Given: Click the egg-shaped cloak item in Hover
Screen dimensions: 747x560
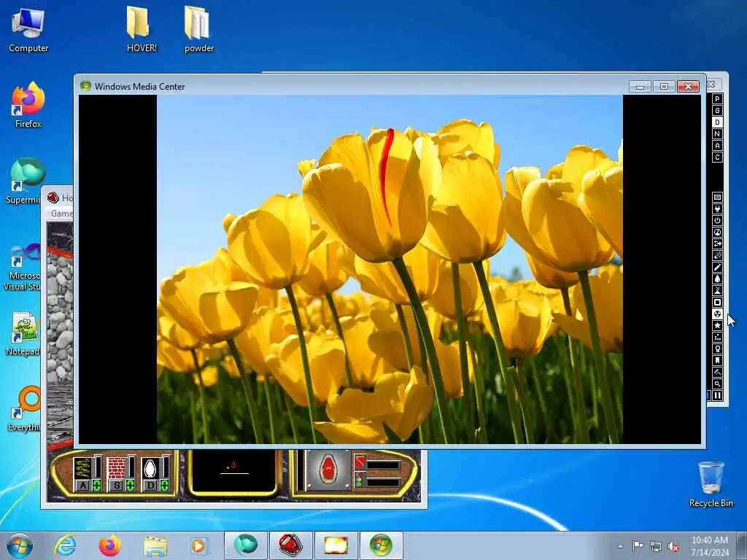Looking at the screenshot, I should tap(150, 467).
